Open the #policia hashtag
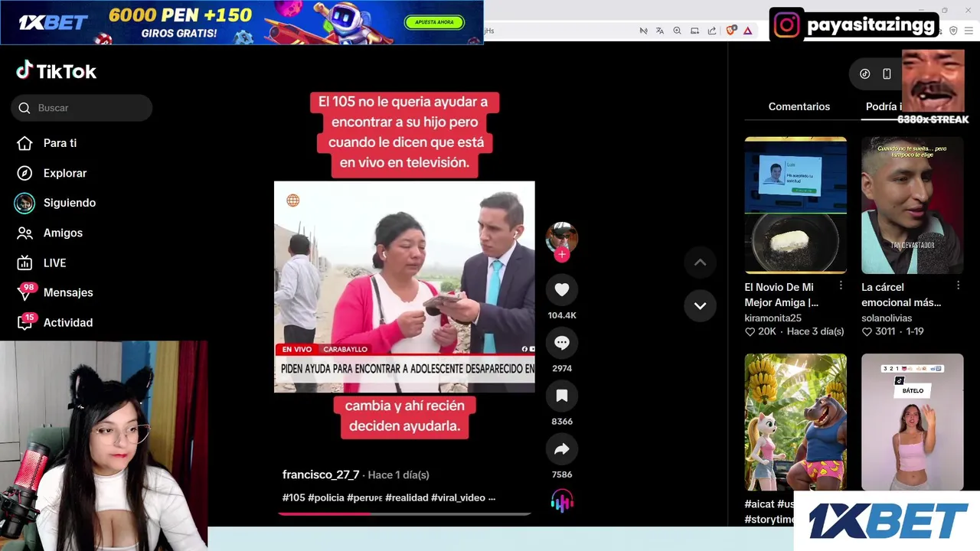The height and width of the screenshot is (551, 980). (x=326, y=497)
